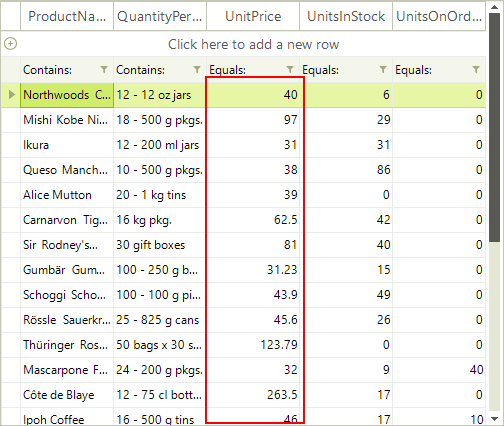This screenshot has height=426, width=504.
Task: Sort by the UnitsOnOrder column header
Action: pyautogui.click(x=439, y=16)
